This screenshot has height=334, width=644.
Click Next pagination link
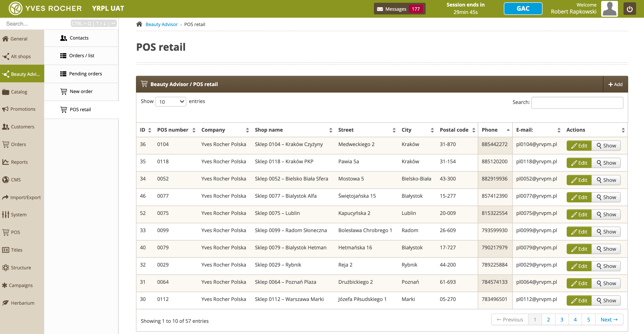(x=609, y=320)
